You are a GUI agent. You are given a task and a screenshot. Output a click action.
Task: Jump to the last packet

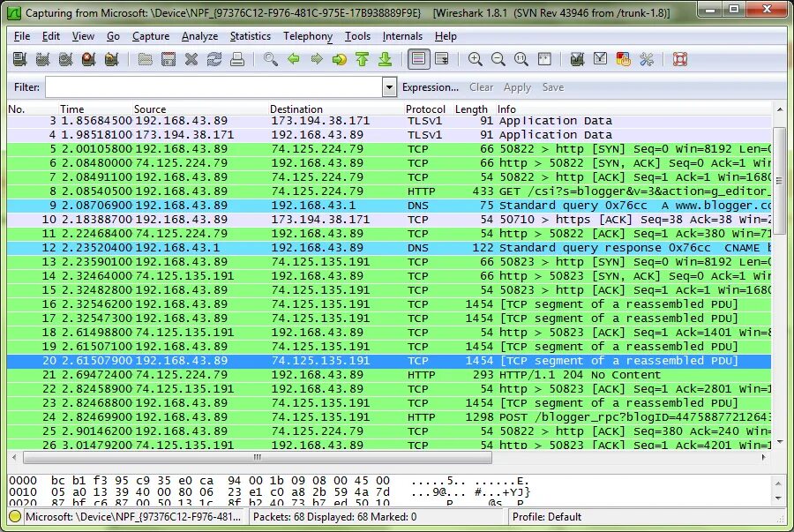click(x=386, y=59)
